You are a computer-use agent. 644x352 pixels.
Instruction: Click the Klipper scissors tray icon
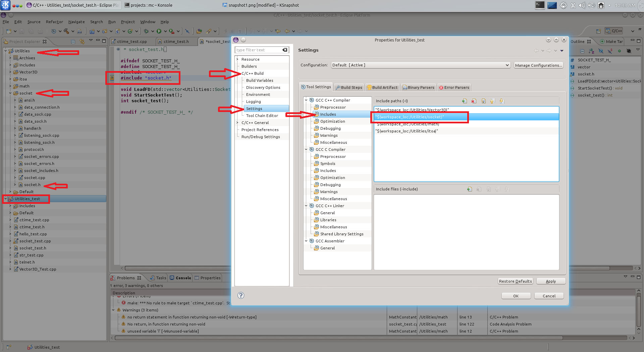(573, 5)
